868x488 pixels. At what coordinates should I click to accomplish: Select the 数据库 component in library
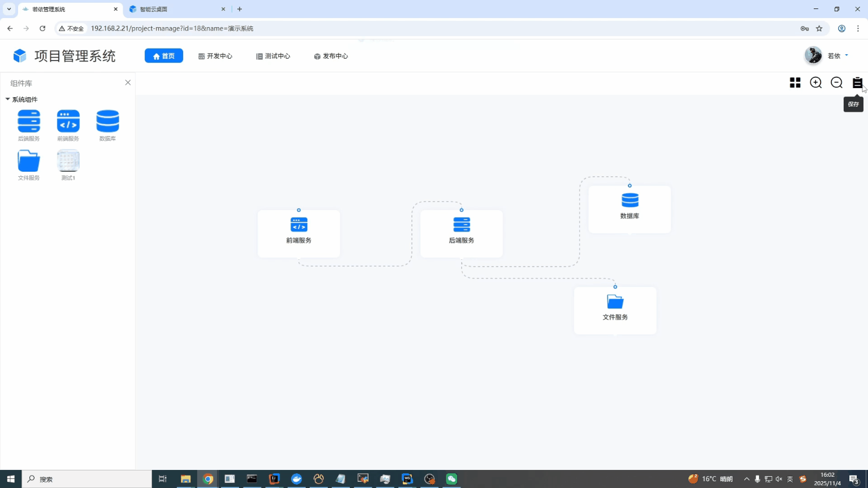pyautogui.click(x=107, y=121)
